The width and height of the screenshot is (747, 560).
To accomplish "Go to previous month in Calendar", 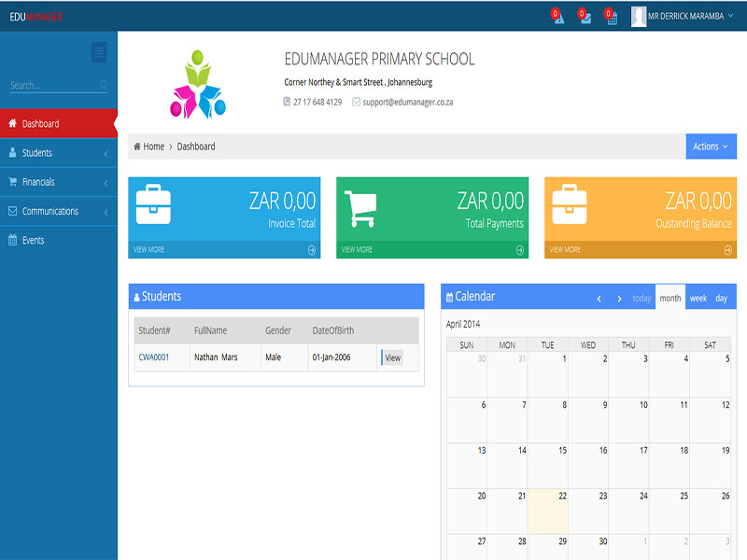I will coord(599,299).
